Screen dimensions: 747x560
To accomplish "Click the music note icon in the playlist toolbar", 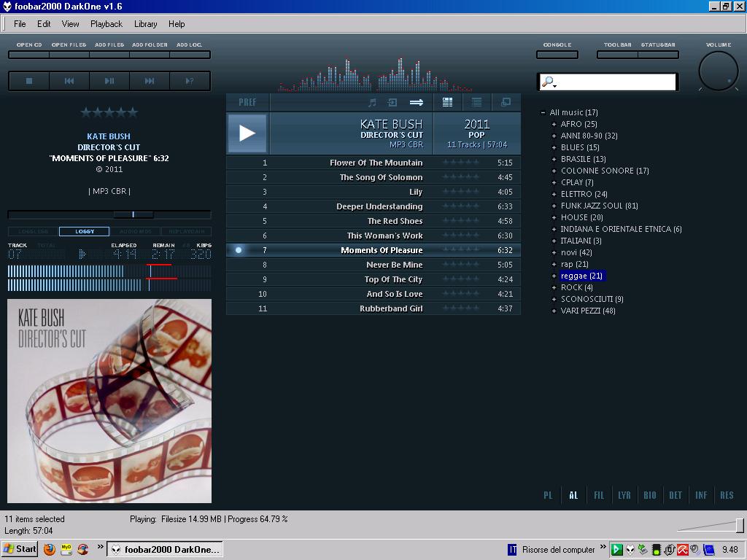I will [x=372, y=102].
